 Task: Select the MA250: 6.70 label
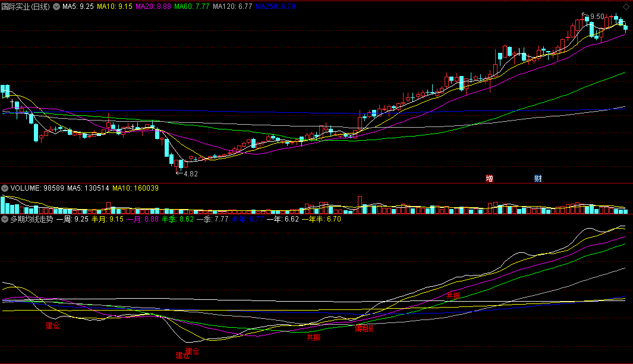click(275, 7)
